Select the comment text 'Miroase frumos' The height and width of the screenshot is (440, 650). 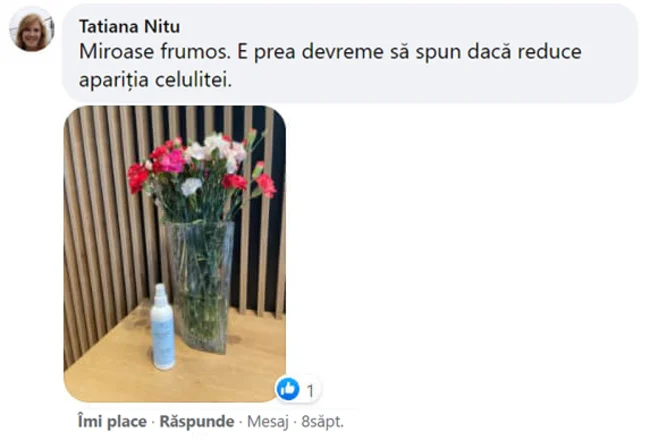154,52
